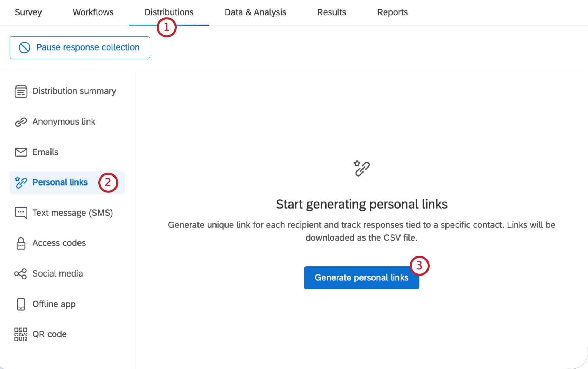Click the 'Generate unique link for each recipient' description
Screen dimensions: 588x369
362,231
